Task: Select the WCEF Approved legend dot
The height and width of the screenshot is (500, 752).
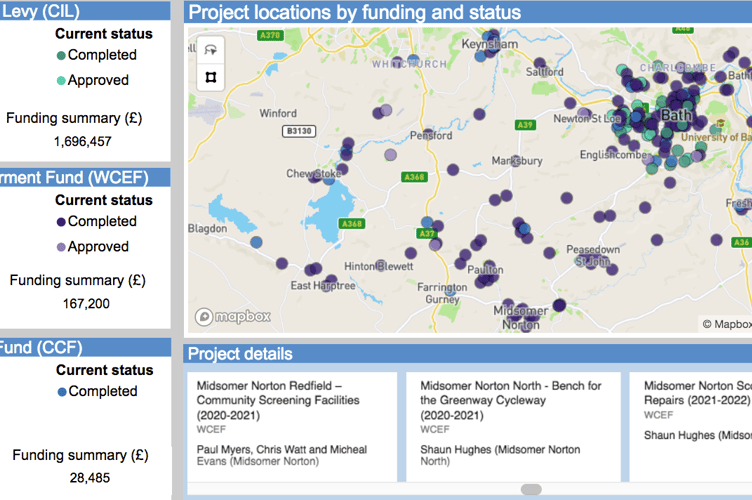Action: (x=61, y=247)
